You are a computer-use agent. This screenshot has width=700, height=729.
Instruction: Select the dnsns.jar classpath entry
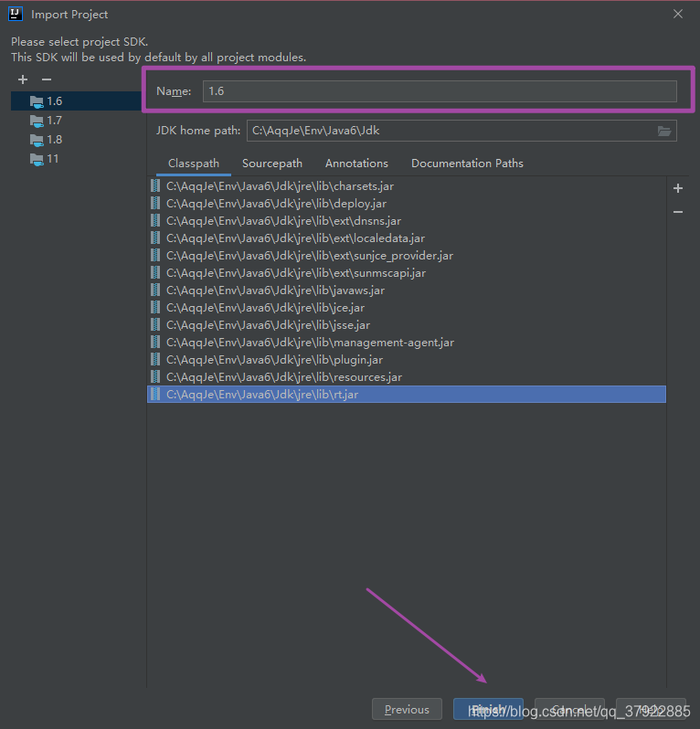click(x=407, y=221)
